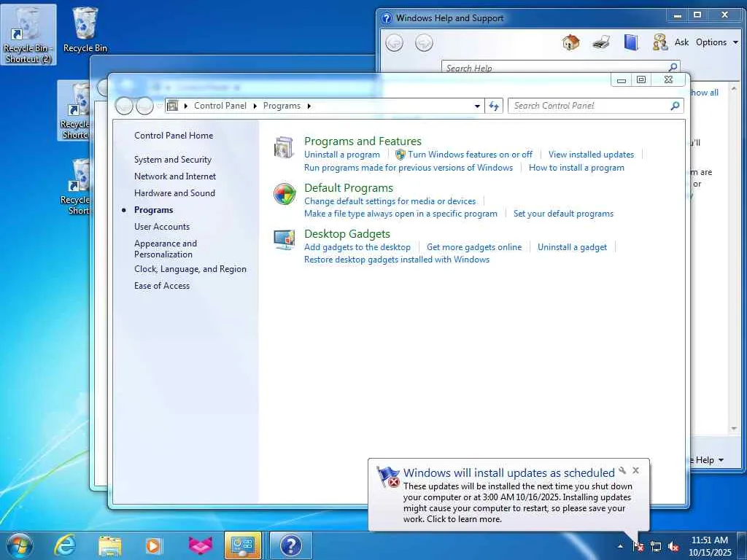Expand the arrow after Control Panel in breadcrumb
This screenshot has height=560, width=747.
pyautogui.click(x=255, y=106)
